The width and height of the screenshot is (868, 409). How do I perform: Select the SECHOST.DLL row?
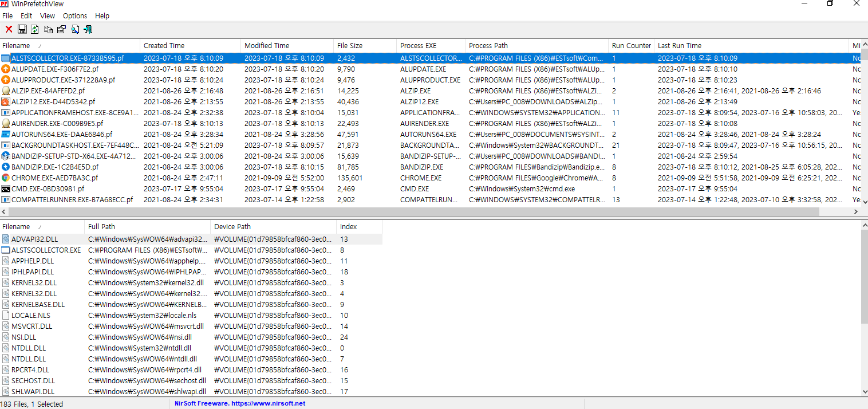(191, 381)
